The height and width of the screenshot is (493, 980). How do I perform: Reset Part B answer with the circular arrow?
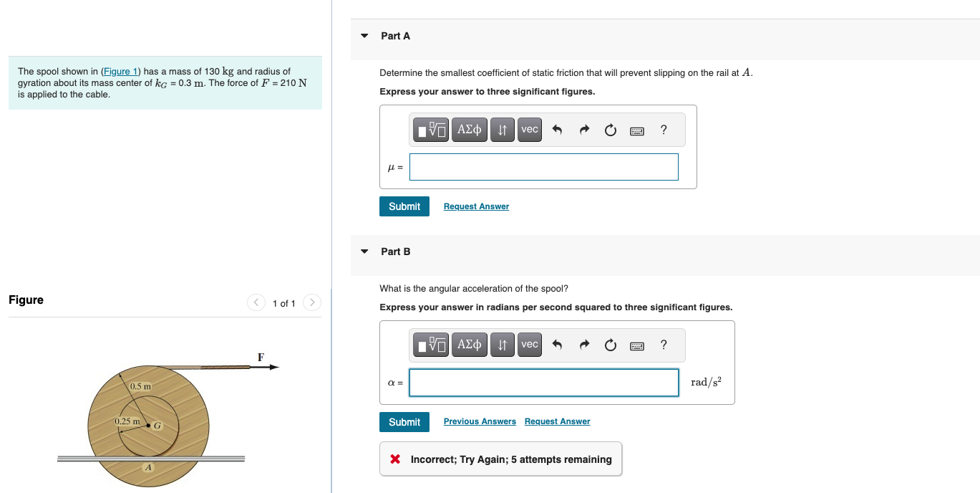610,345
